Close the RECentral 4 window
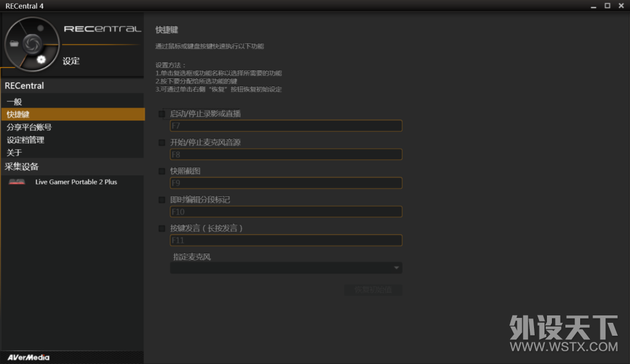 point(621,6)
